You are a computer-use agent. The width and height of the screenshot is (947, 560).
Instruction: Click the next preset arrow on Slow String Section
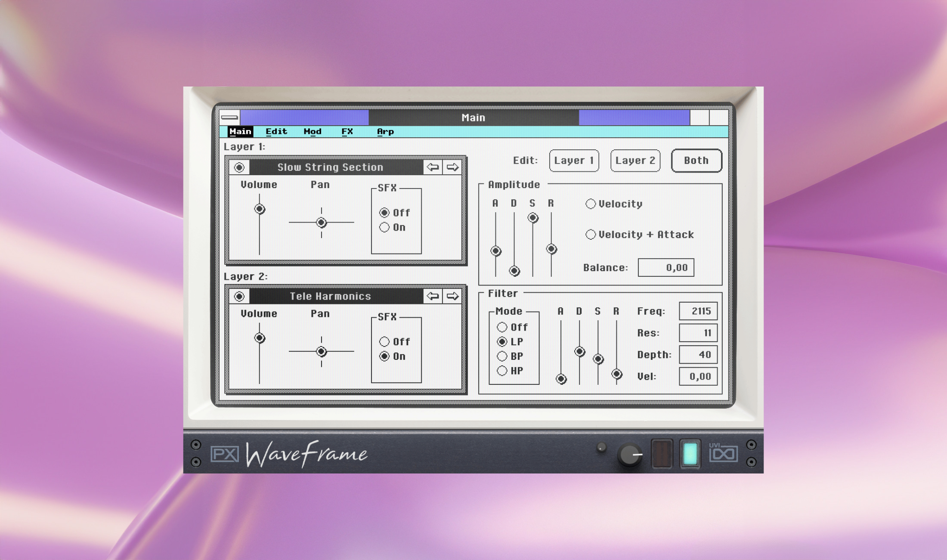point(453,168)
